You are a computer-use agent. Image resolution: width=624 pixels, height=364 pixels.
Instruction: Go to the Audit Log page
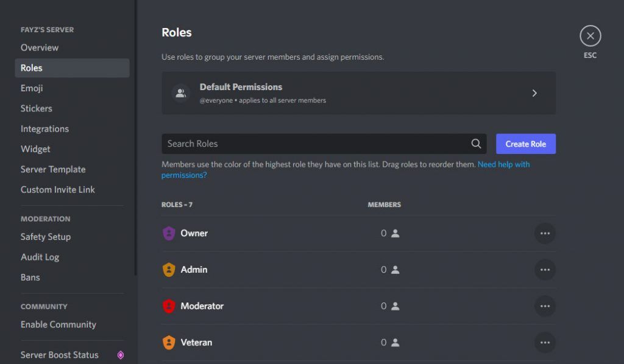coord(40,257)
